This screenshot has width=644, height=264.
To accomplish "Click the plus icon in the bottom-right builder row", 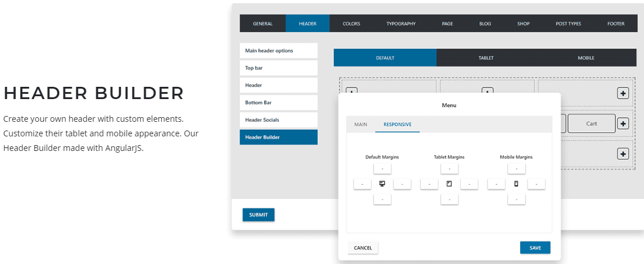I will pyautogui.click(x=623, y=154).
